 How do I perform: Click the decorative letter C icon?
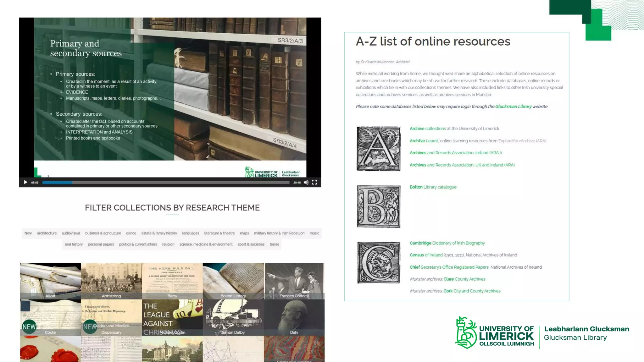click(x=379, y=263)
